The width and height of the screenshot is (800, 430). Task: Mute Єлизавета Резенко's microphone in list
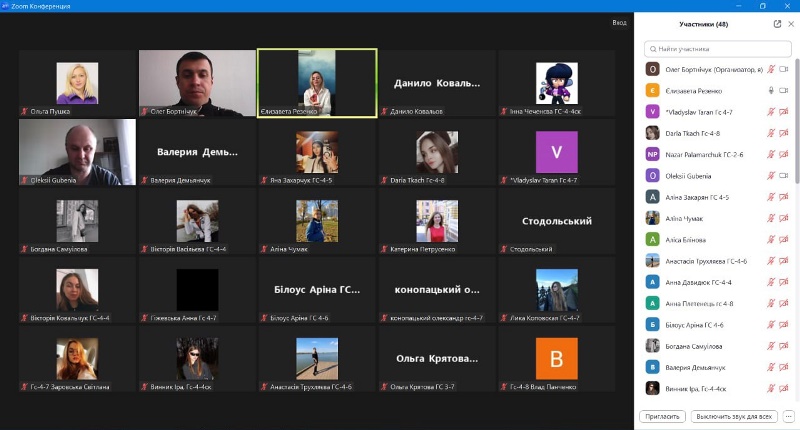(x=771, y=90)
